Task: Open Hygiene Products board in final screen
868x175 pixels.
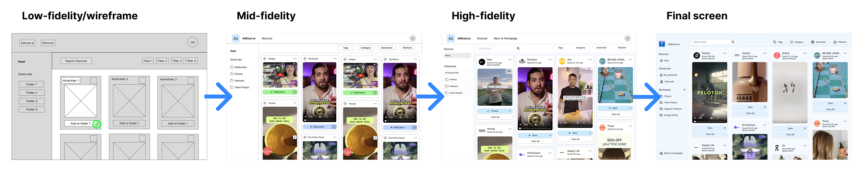Action: pyautogui.click(x=670, y=109)
